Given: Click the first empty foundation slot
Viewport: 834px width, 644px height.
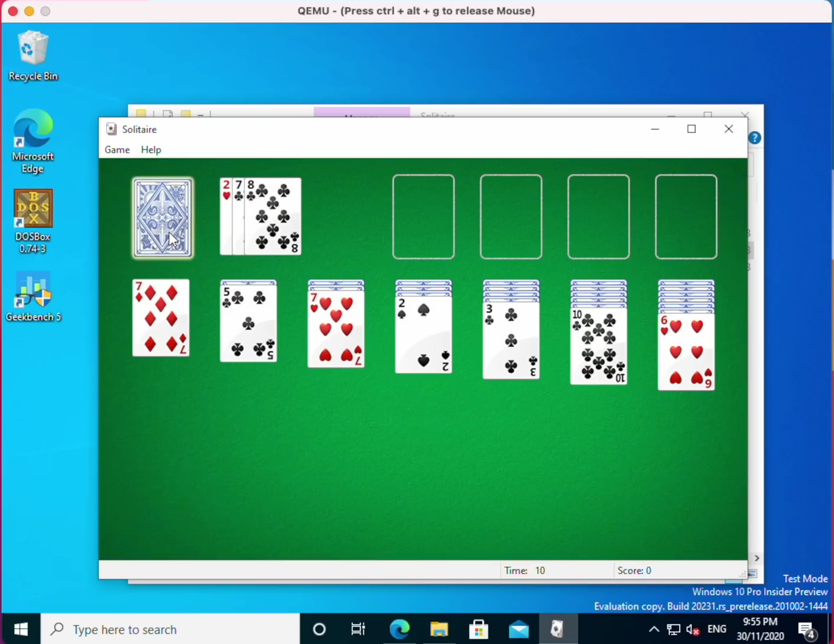Looking at the screenshot, I should (x=423, y=217).
